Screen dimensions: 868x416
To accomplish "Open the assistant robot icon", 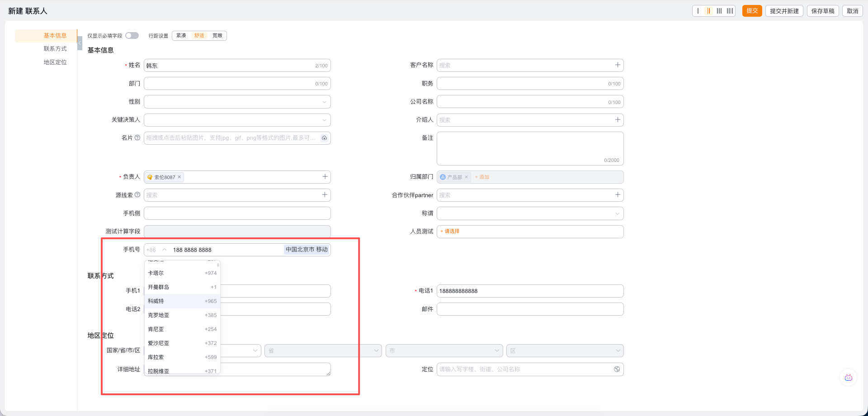I will point(848,378).
